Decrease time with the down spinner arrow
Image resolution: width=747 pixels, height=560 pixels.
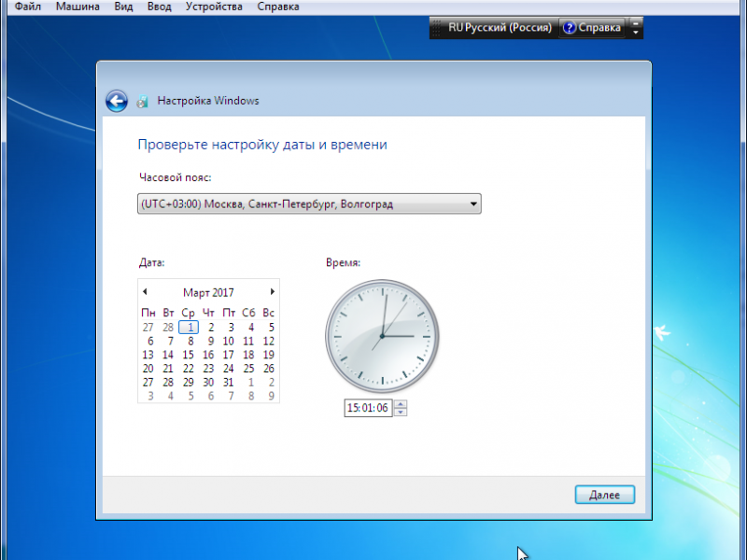pyautogui.click(x=401, y=412)
